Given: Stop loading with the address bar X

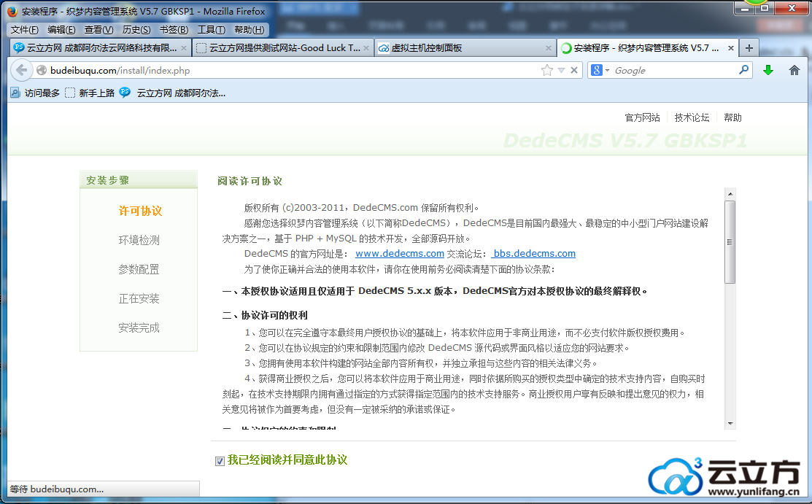Looking at the screenshot, I should point(574,71).
